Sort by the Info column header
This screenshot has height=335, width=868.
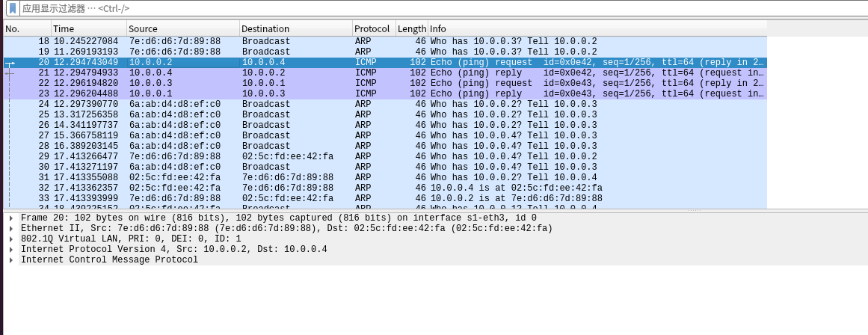(598, 29)
